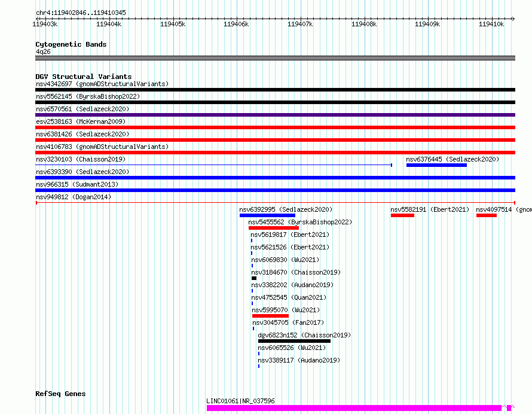Click the RefSeq Genes track heading
This screenshot has width=532, height=414.
coord(60,394)
